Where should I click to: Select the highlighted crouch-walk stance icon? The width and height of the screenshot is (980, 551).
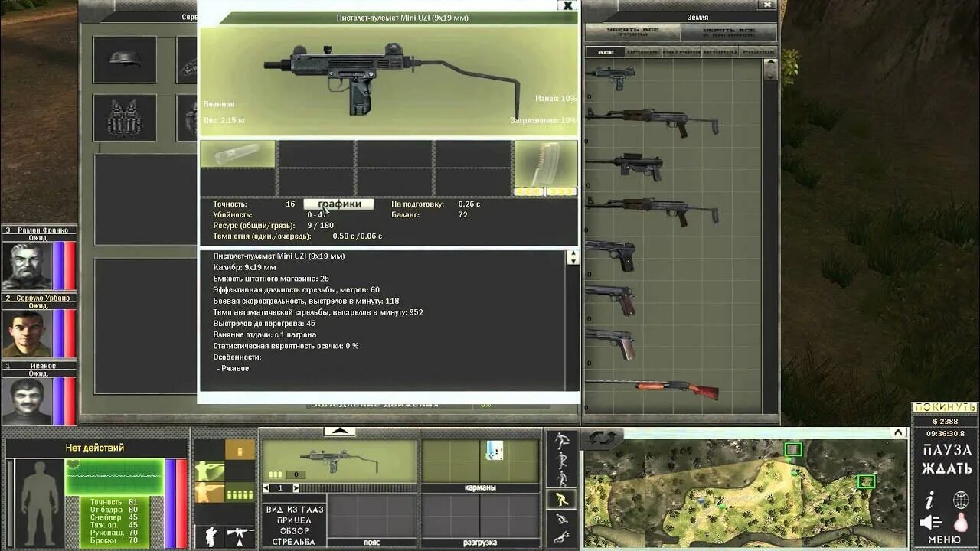pos(561,500)
